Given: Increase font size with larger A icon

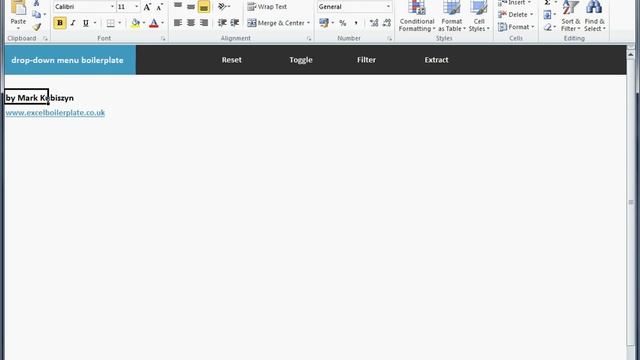Looking at the screenshot, I should pyautogui.click(x=147, y=7).
